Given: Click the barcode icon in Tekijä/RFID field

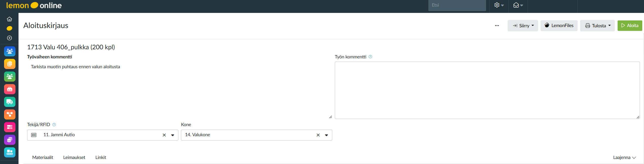Looking at the screenshot, I should 34,135.
